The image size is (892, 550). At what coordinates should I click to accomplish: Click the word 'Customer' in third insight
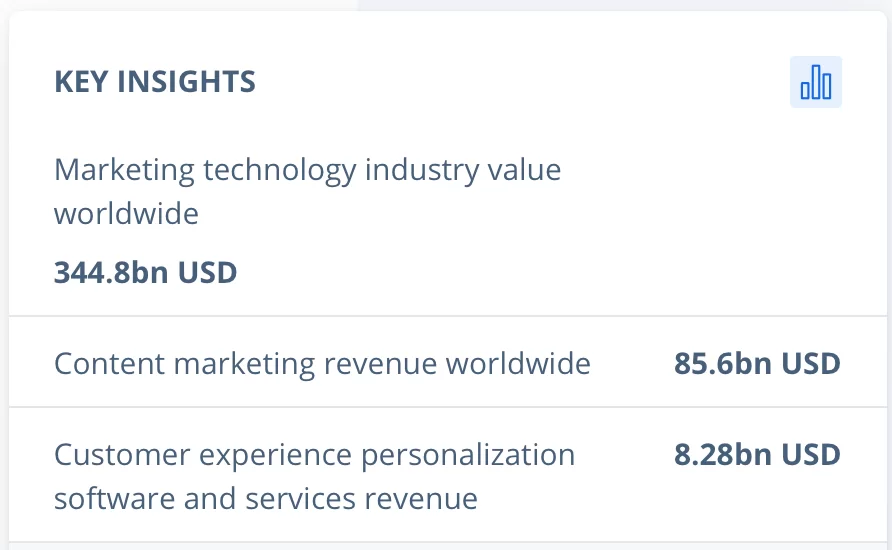[122, 454]
